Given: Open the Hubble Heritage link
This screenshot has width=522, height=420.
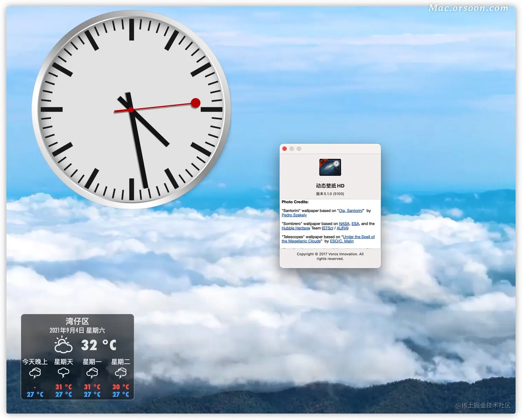Looking at the screenshot, I should [x=296, y=228].
